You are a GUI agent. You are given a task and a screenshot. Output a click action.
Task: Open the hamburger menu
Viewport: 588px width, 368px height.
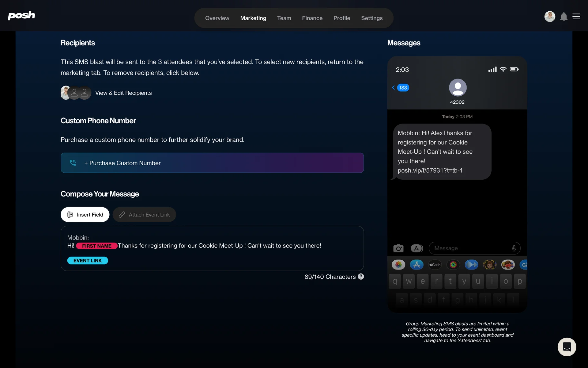[x=576, y=17]
